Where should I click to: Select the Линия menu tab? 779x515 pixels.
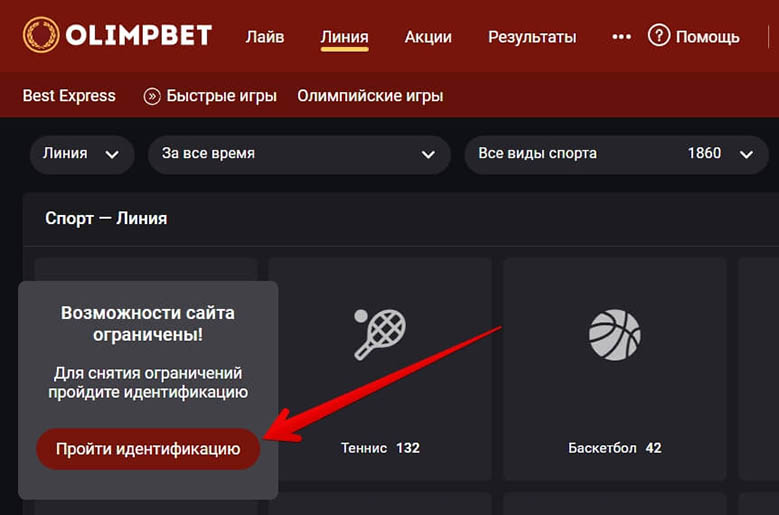click(344, 37)
